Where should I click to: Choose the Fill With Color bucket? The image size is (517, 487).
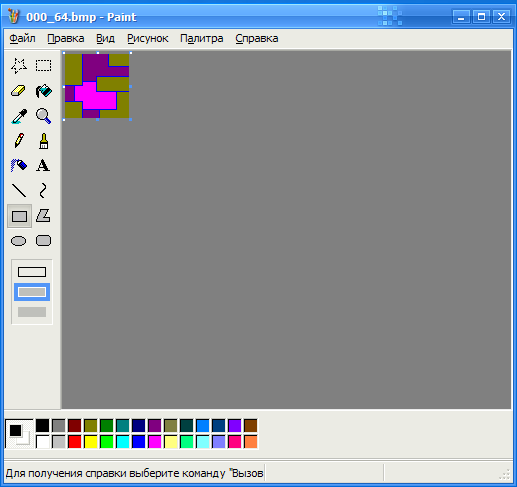(x=44, y=91)
